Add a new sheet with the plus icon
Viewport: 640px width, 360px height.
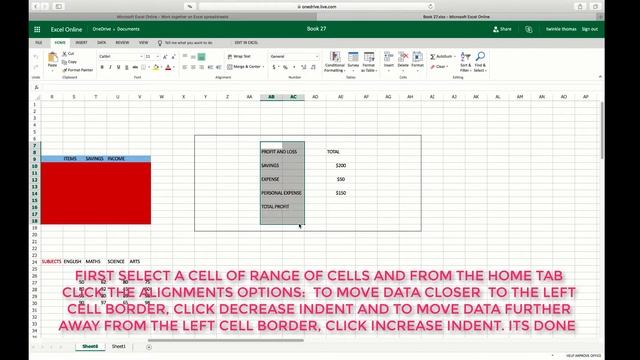[149, 347]
